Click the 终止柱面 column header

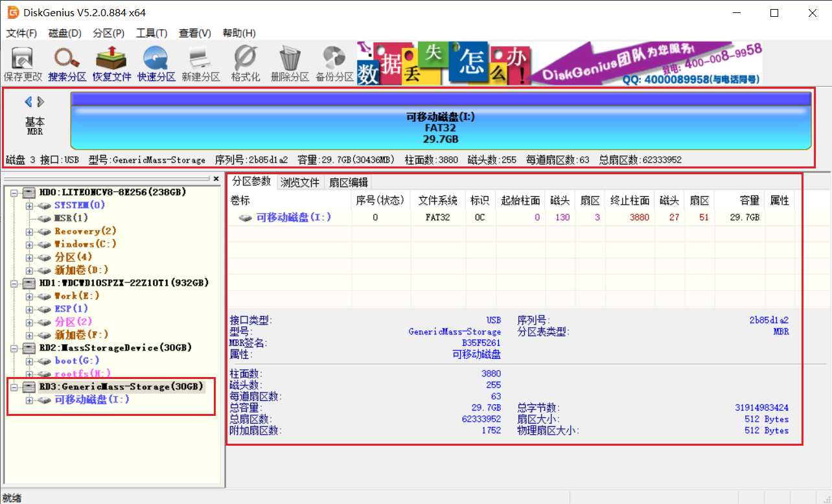tap(630, 201)
